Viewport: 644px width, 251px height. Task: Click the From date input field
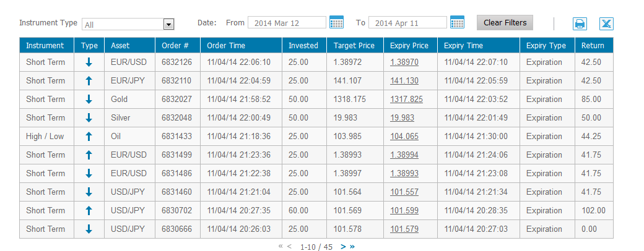[x=286, y=23]
